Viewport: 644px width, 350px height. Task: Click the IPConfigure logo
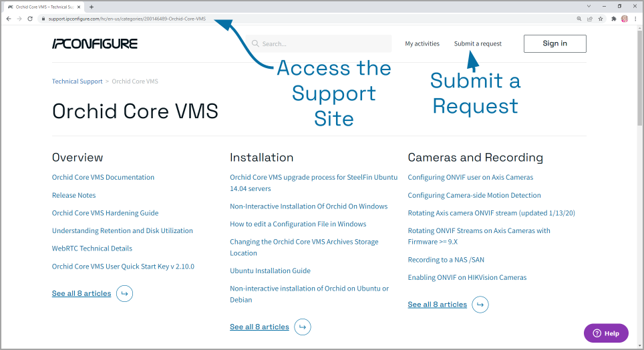tap(95, 44)
